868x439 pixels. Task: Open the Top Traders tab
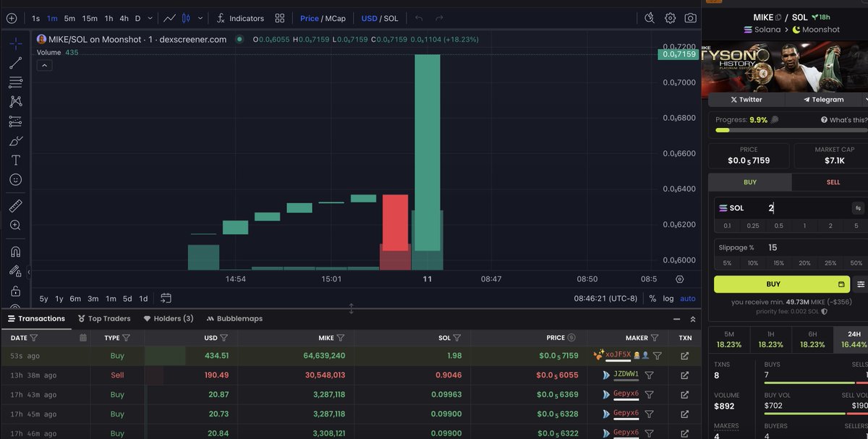point(104,318)
